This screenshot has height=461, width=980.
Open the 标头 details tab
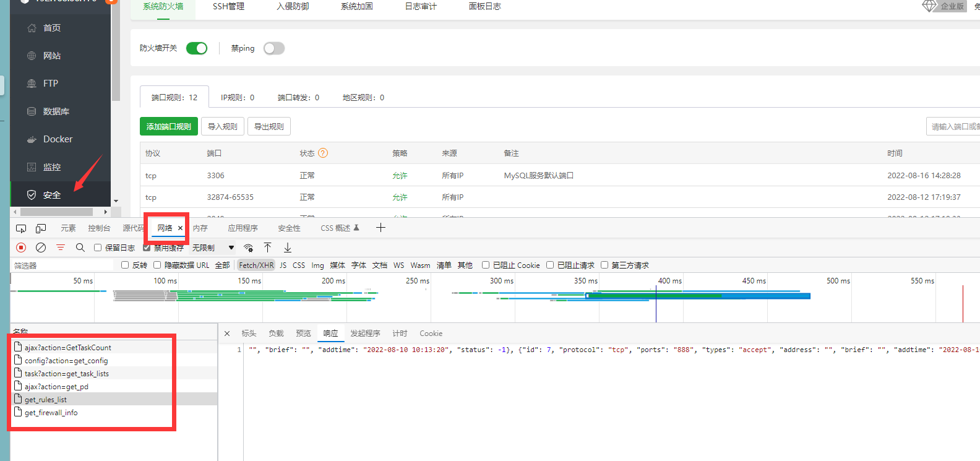tap(249, 334)
